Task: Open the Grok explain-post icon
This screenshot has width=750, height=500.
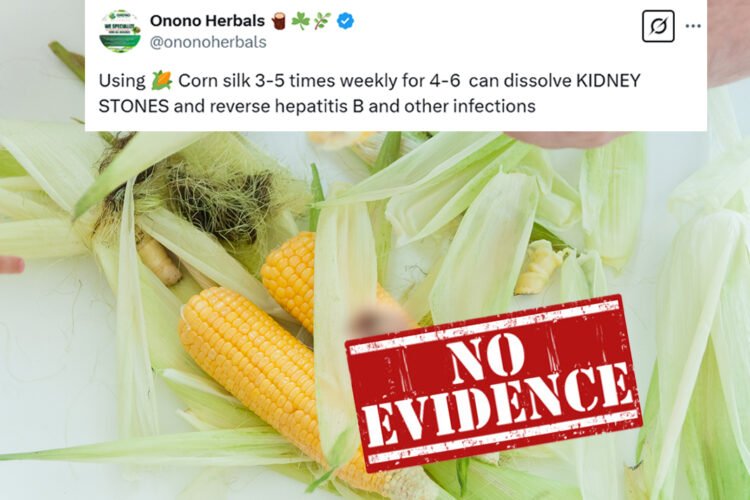Action: (658, 26)
